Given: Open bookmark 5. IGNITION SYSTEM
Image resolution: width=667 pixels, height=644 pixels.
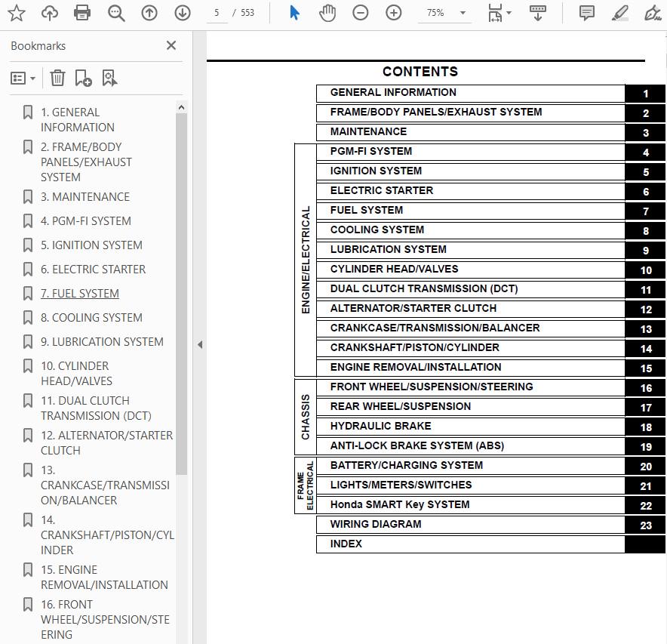Looking at the screenshot, I should [x=91, y=245].
